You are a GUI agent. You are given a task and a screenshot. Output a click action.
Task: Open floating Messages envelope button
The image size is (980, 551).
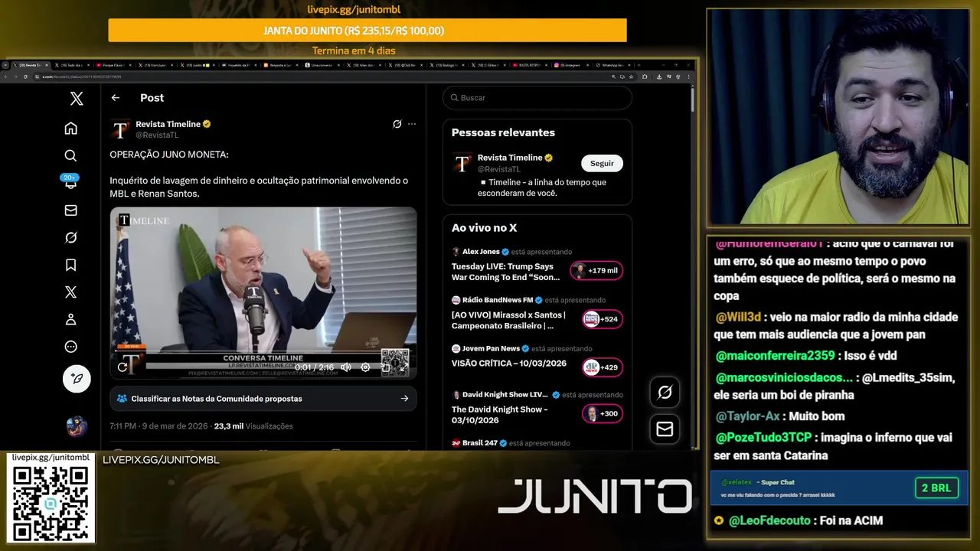coord(665,429)
